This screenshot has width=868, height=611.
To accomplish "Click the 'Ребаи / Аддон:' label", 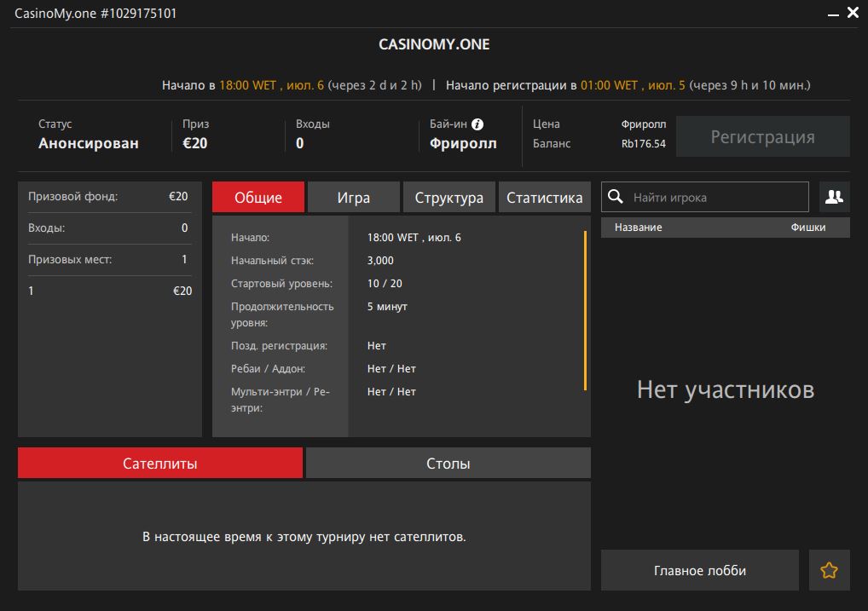I will (268, 369).
